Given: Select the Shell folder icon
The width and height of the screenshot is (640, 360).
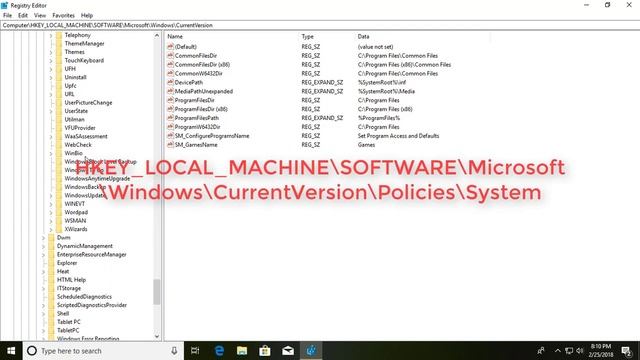Looking at the screenshot, I should pos(51,313).
